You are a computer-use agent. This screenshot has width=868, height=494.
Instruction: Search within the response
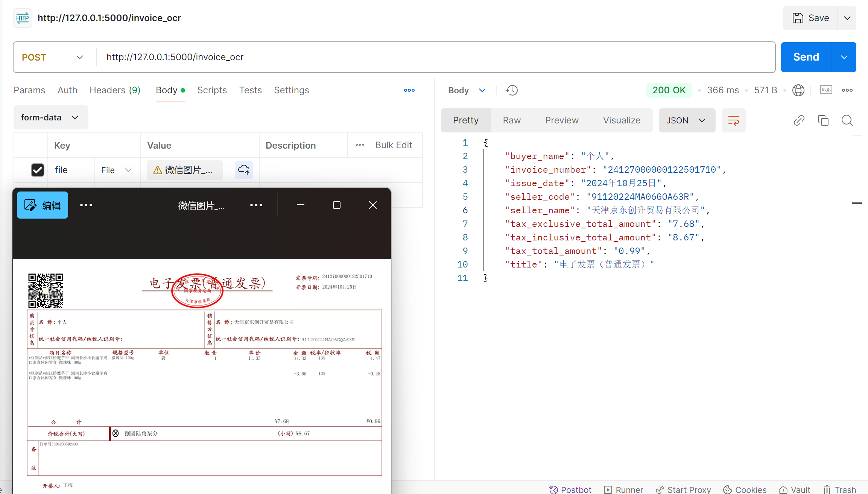click(847, 120)
